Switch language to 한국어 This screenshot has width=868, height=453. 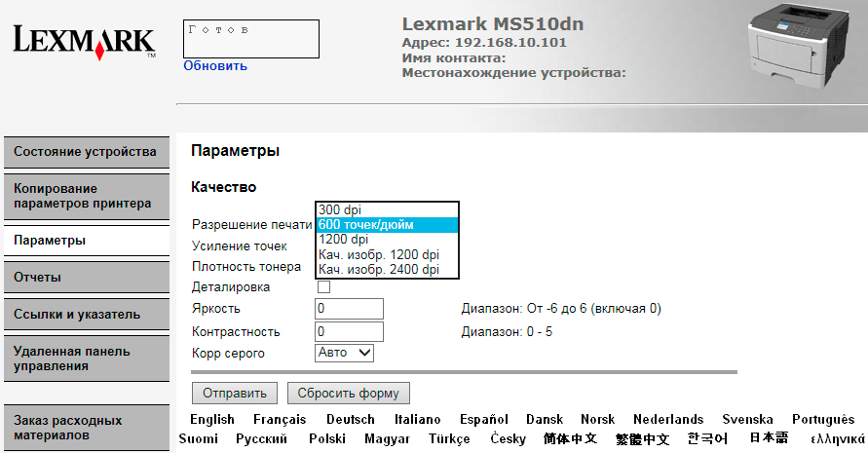pyautogui.click(x=707, y=439)
